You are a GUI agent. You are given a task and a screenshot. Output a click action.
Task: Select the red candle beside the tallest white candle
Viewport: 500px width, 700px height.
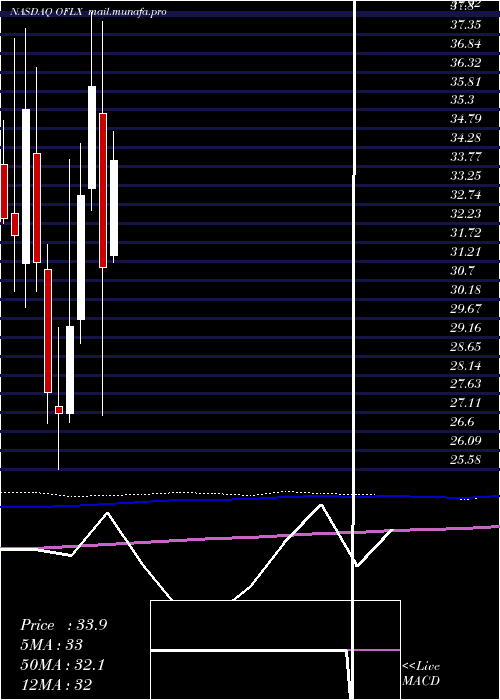point(103,190)
